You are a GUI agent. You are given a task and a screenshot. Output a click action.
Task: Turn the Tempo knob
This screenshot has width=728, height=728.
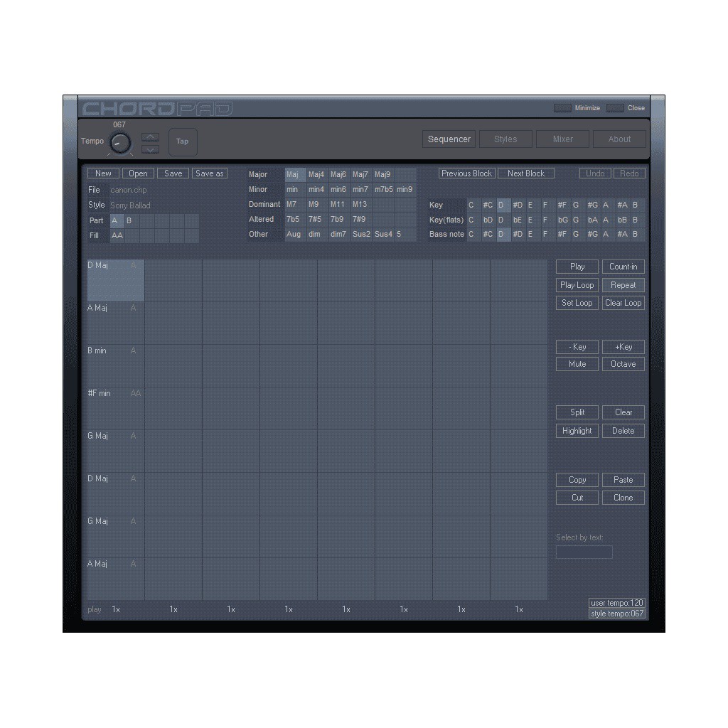coord(120,143)
